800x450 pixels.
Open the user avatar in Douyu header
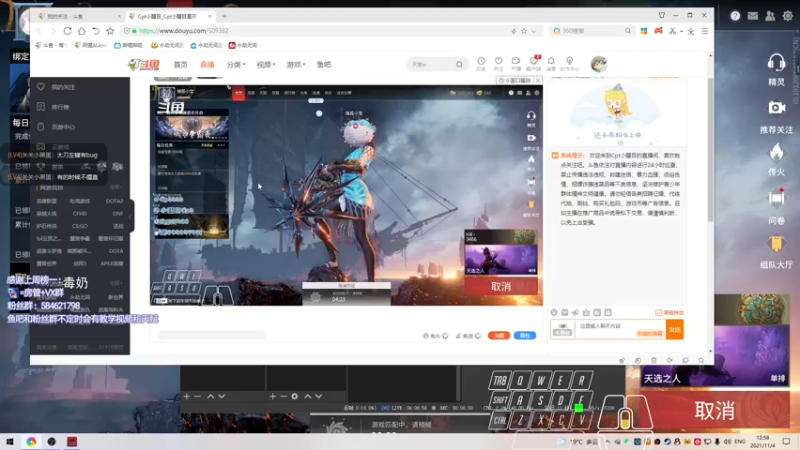(x=599, y=64)
